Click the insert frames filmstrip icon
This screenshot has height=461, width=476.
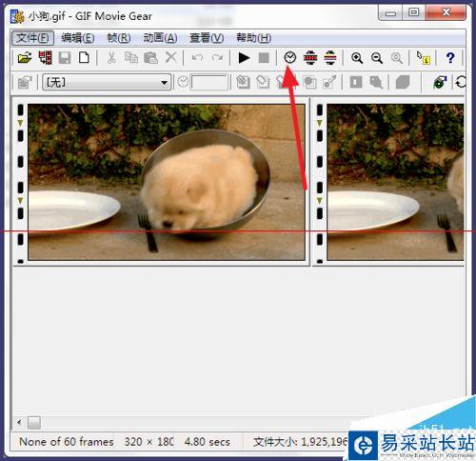point(45,58)
